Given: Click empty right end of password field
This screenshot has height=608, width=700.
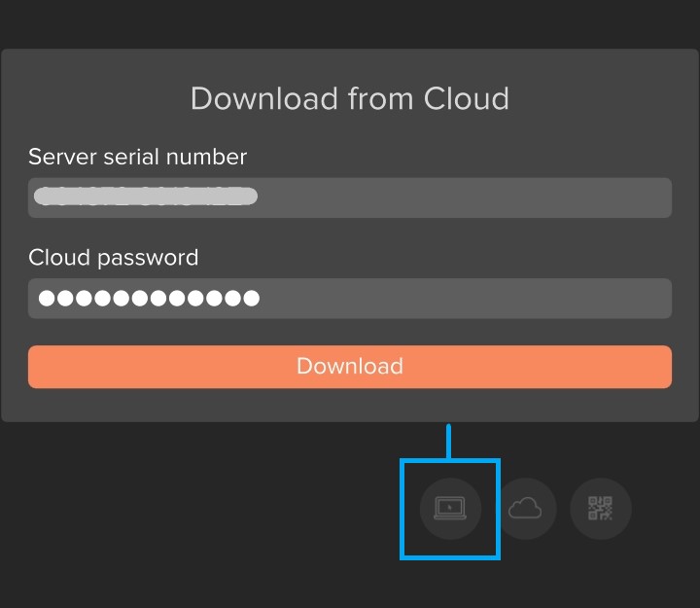Looking at the screenshot, I should pyautogui.click(x=622, y=299).
